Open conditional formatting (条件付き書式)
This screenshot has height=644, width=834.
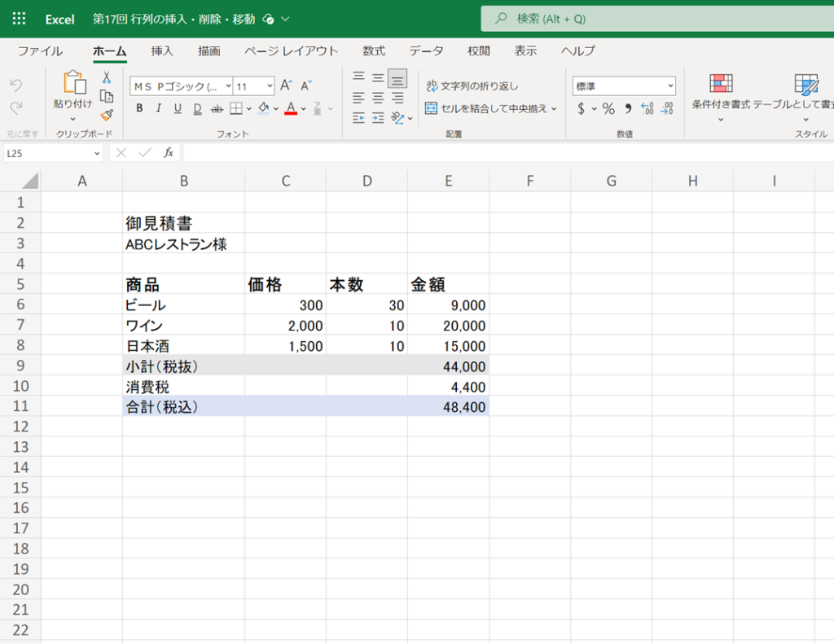coord(721,94)
